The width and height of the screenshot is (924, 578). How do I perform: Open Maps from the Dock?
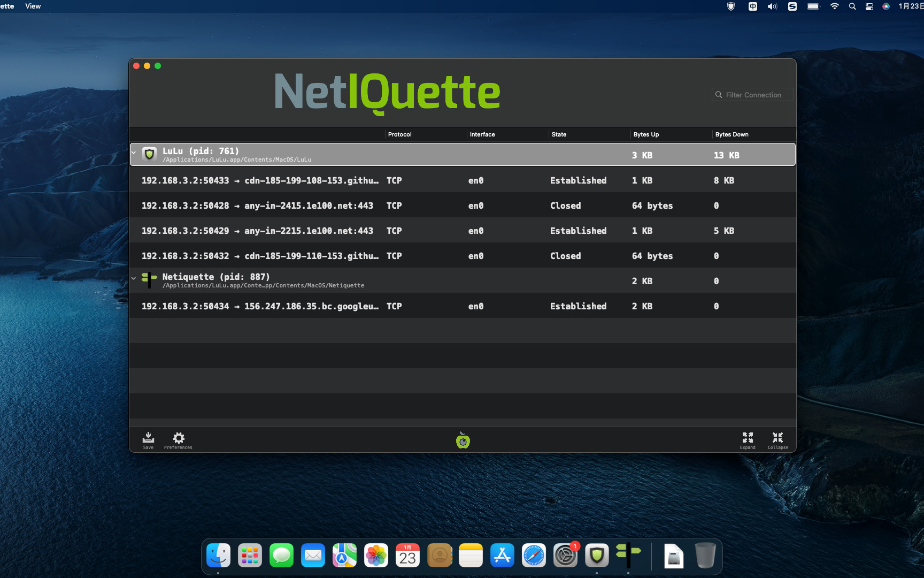click(x=344, y=556)
